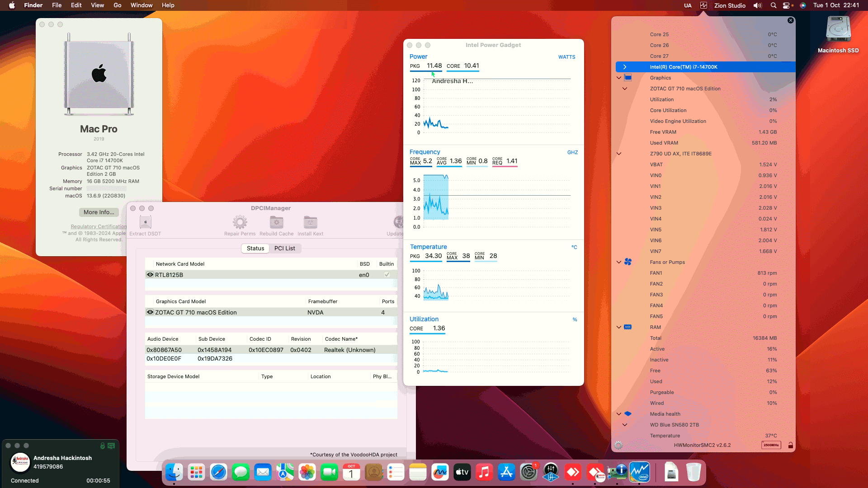Collapse WD Blue SN580 2TB group

tap(625, 425)
